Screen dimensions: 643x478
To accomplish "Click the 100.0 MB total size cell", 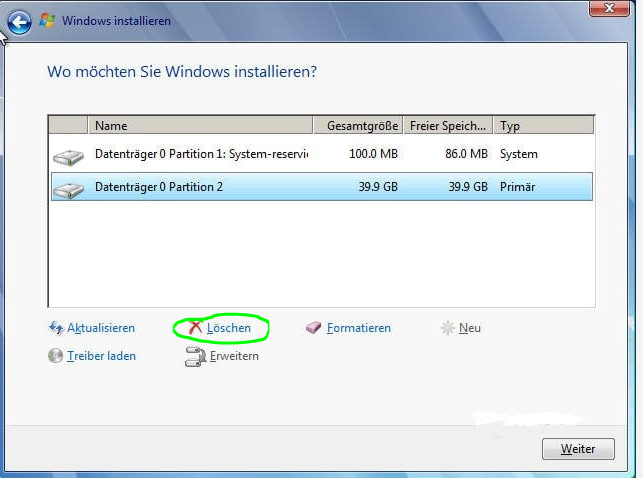I will (373, 154).
